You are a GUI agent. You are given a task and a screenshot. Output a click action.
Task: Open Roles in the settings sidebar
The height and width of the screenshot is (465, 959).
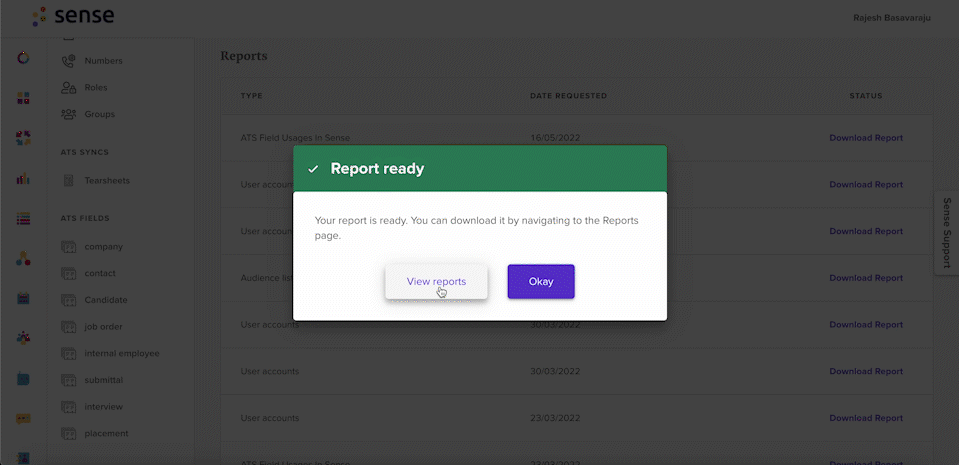96,87
